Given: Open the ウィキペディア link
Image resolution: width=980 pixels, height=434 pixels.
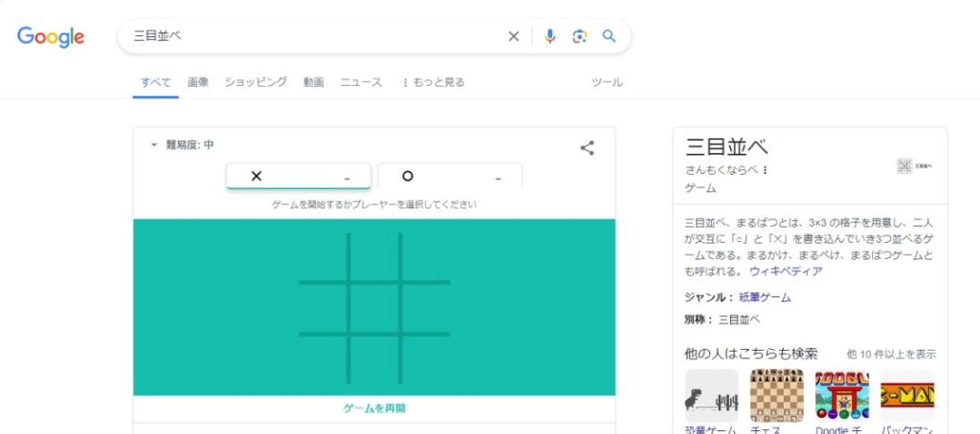Looking at the screenshot, I should click(786, 271).
